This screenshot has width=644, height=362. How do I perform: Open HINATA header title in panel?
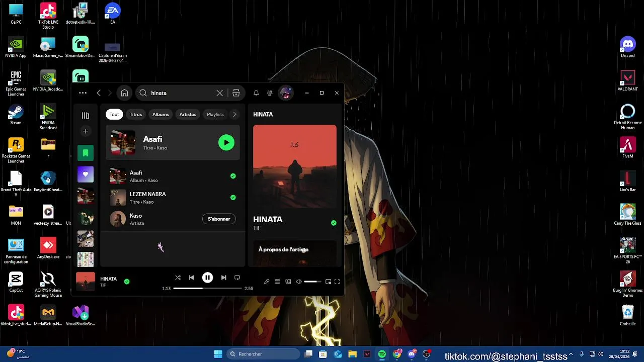[263, 115]
